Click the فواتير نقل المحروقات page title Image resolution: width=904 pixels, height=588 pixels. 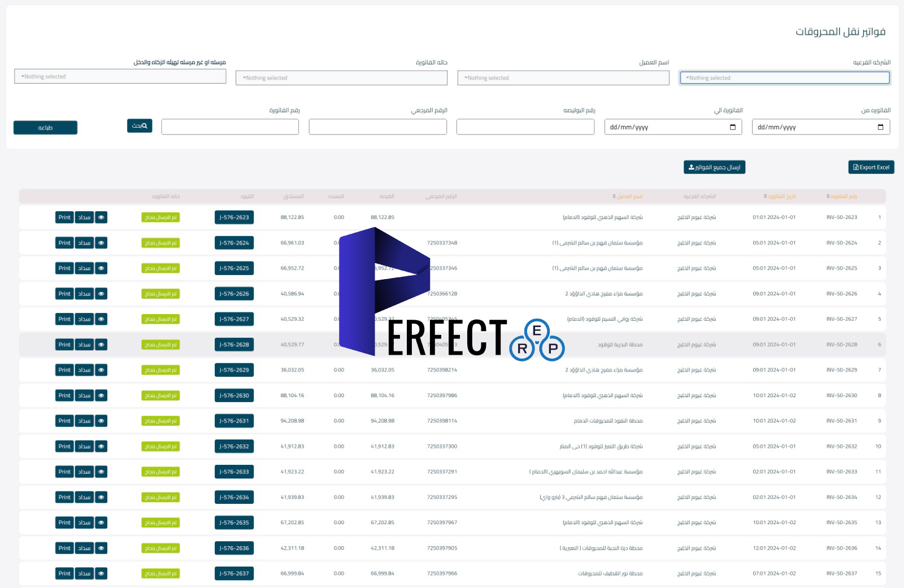(841, 32)
